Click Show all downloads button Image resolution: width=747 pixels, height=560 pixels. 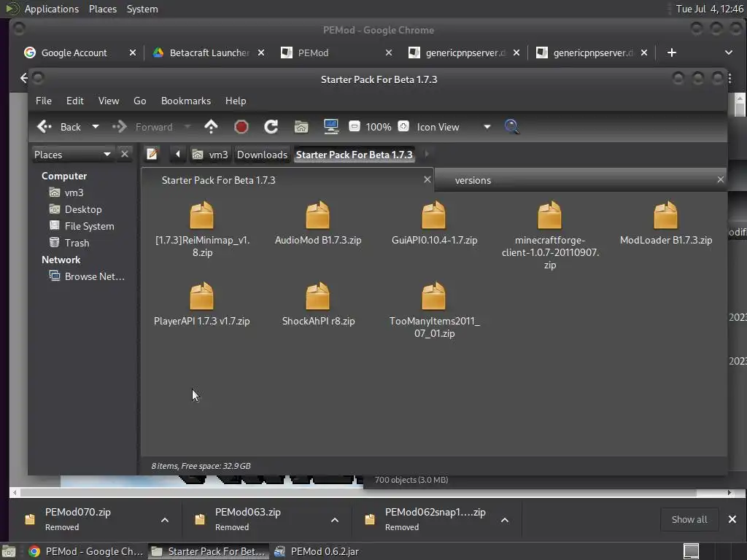pyautogui.click(x=689, y=519)
